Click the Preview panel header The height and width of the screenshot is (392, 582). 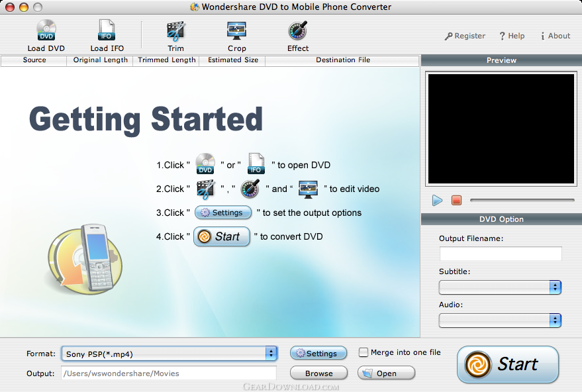(x=501, y=60)
